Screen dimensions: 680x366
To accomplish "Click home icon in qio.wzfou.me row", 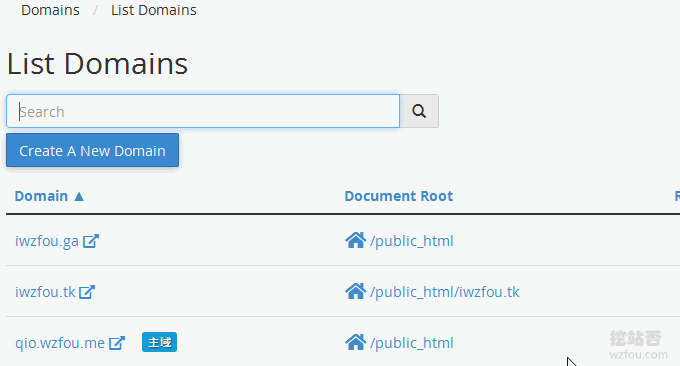I will point(356,342).
